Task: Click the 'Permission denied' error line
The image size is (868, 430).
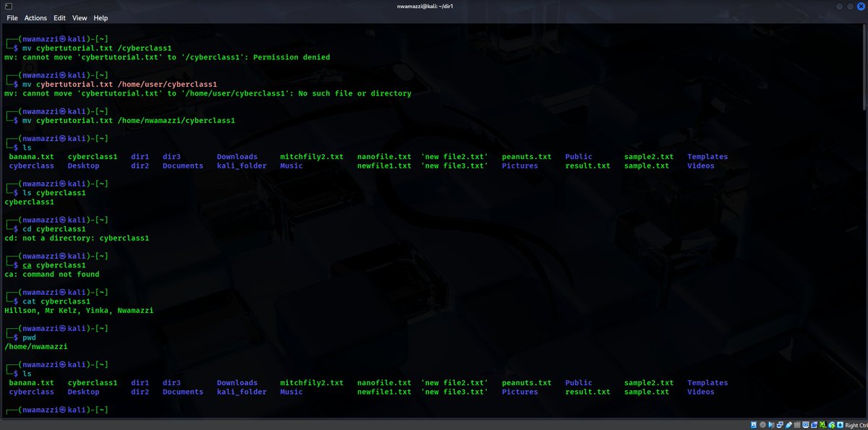Action: pyautogui.click(x=167, y=57)
